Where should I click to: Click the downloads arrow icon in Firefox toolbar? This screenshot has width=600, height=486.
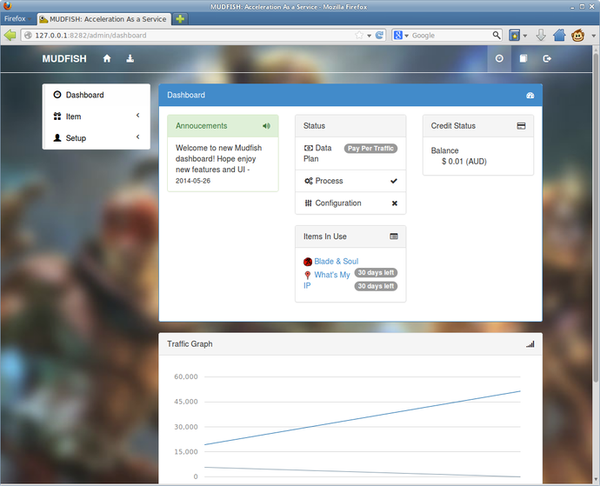click(541, 35)
